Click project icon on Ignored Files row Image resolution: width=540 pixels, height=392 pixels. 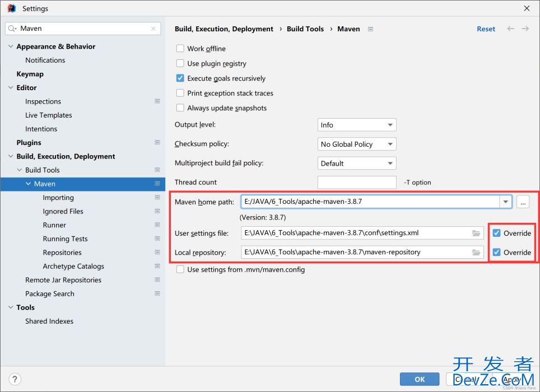[x=157, y=211]
